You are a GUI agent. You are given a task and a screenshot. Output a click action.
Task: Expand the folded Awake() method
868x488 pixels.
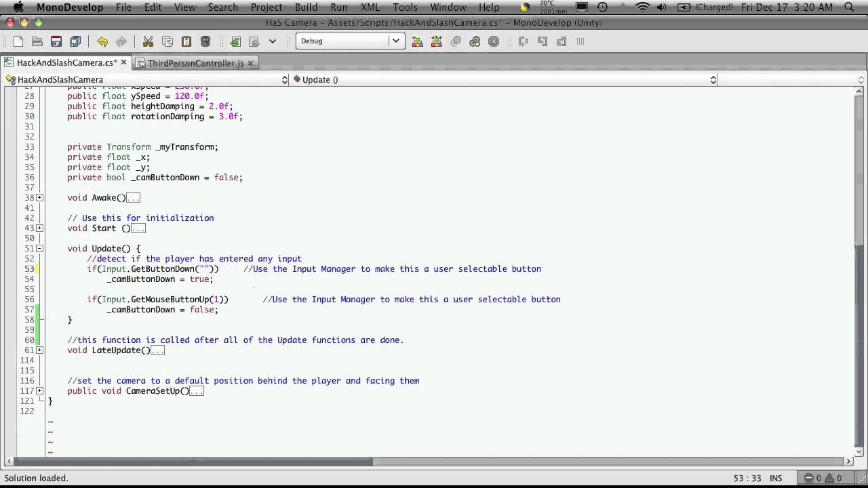click(x=39, y=198)
